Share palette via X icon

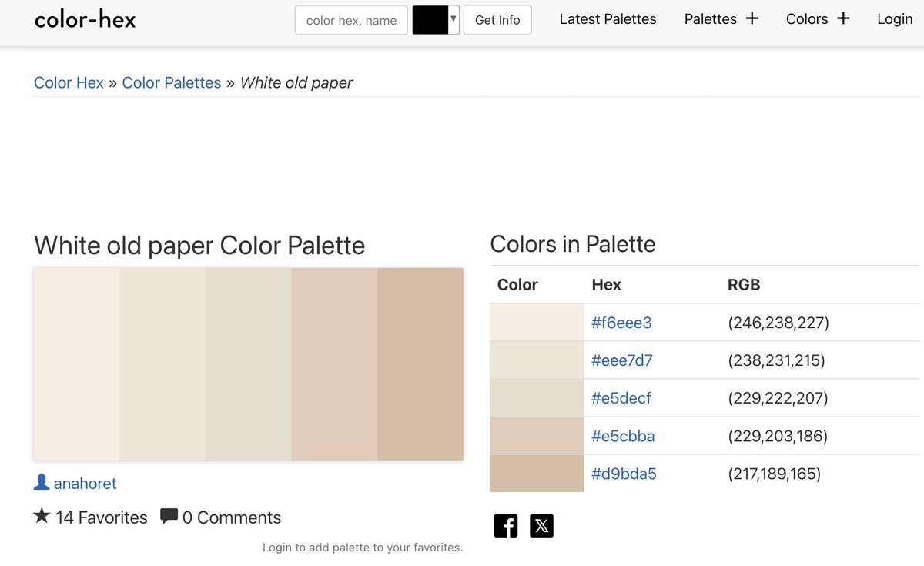(x=541, y=526)
